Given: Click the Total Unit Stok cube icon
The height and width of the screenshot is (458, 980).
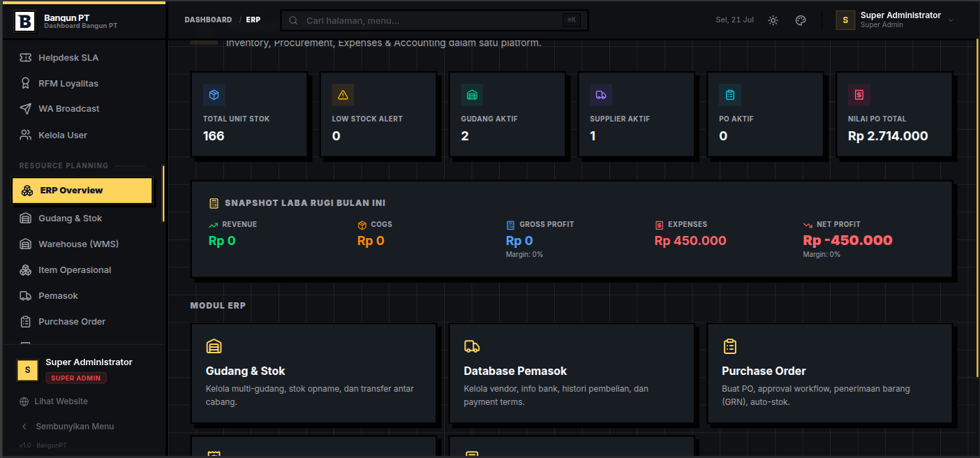Looking at the screenshot, I should click(x=214, y=95).
